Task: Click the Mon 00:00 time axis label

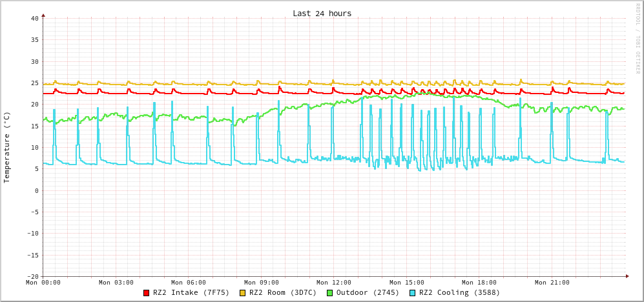Action: 43,283
